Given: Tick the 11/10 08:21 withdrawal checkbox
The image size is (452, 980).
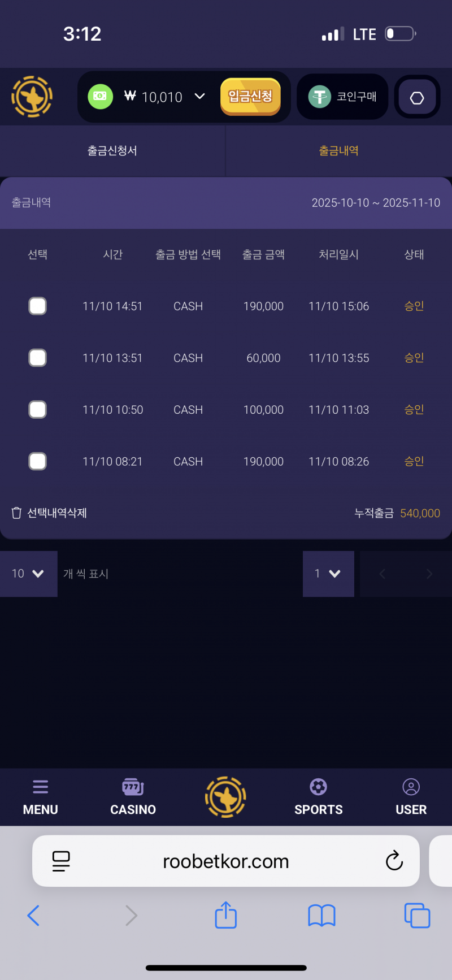Looking at the screenshot, I should click(x=37, y=461).
